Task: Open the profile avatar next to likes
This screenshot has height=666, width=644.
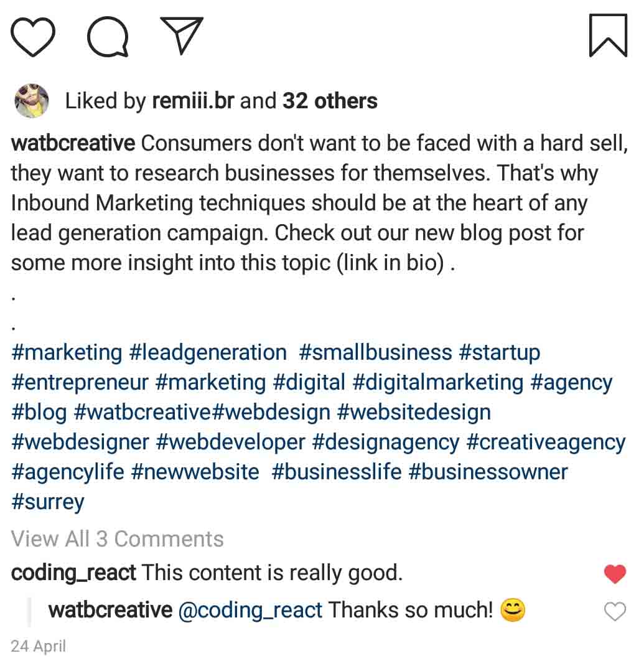Action: 31,100
